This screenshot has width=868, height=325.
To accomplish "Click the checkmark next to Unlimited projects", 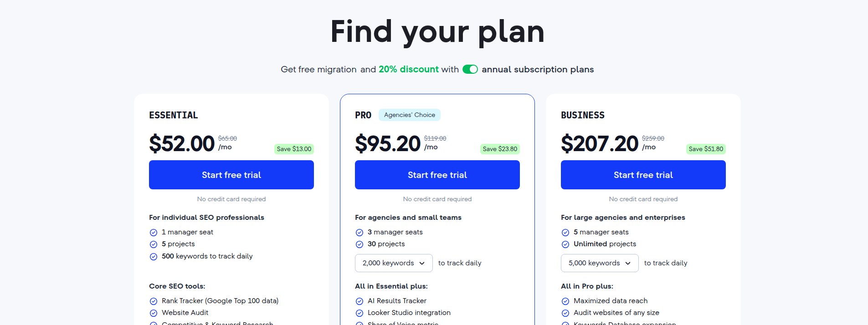I will tap(565, 244).
